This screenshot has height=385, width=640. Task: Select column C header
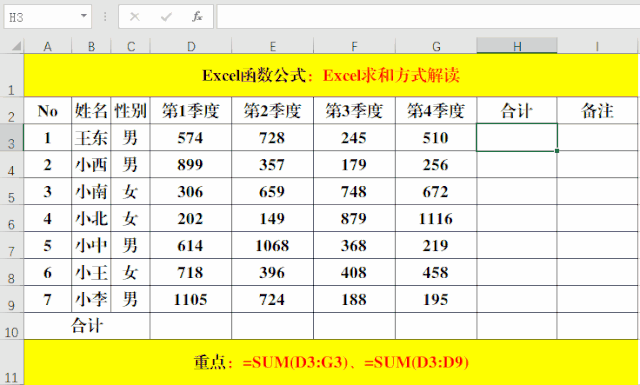(131, 46)
